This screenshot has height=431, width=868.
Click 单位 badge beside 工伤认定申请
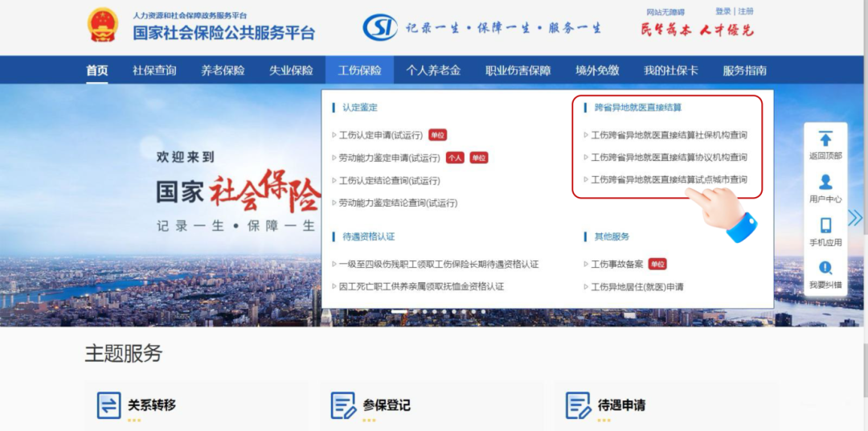pyautogui.click(x=437, y=135)
